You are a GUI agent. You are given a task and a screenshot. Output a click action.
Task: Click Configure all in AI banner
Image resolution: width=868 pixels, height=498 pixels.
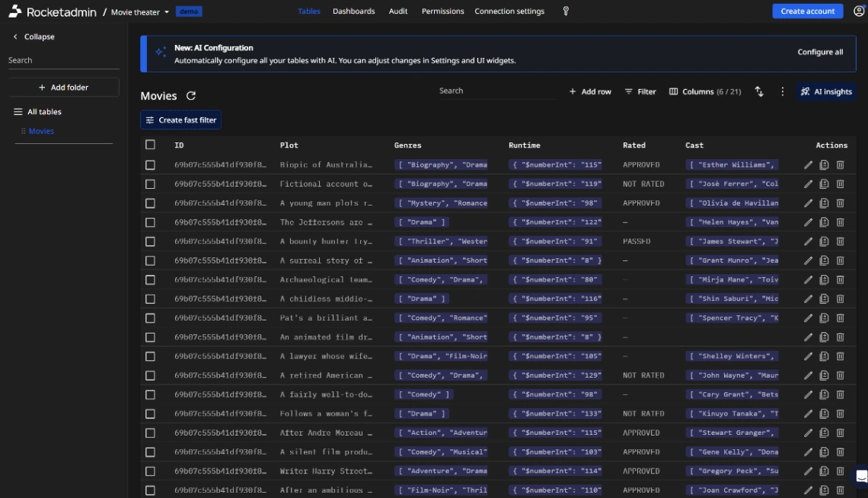point(820,52)
